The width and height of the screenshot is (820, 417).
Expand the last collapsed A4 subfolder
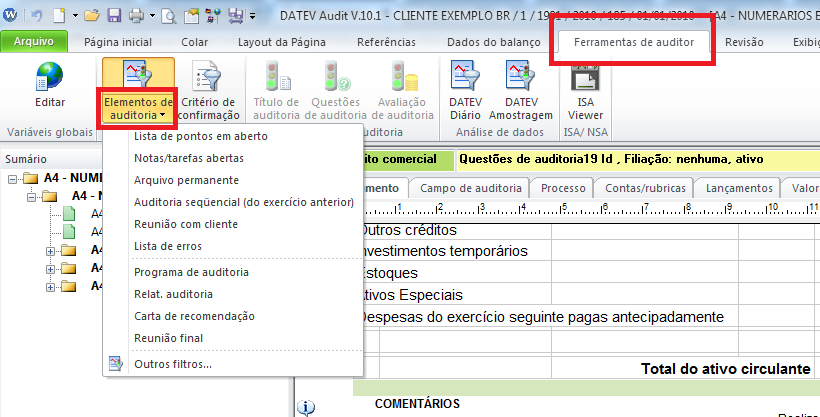coord(50,287)
